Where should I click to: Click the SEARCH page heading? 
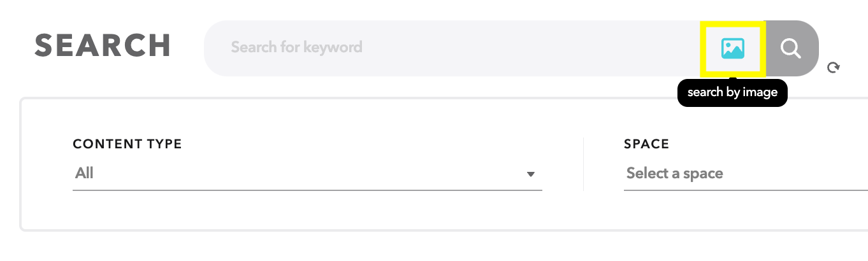[x=103, y=46]
